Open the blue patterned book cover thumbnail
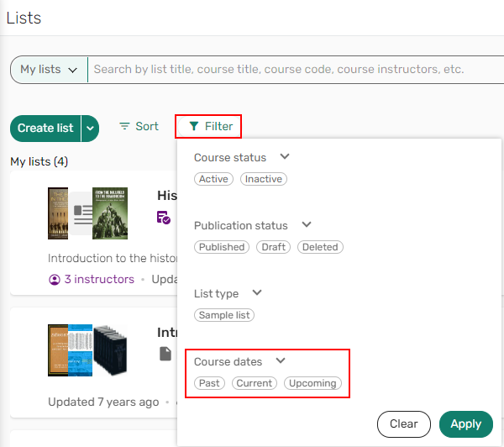 (x=81, y=350)
